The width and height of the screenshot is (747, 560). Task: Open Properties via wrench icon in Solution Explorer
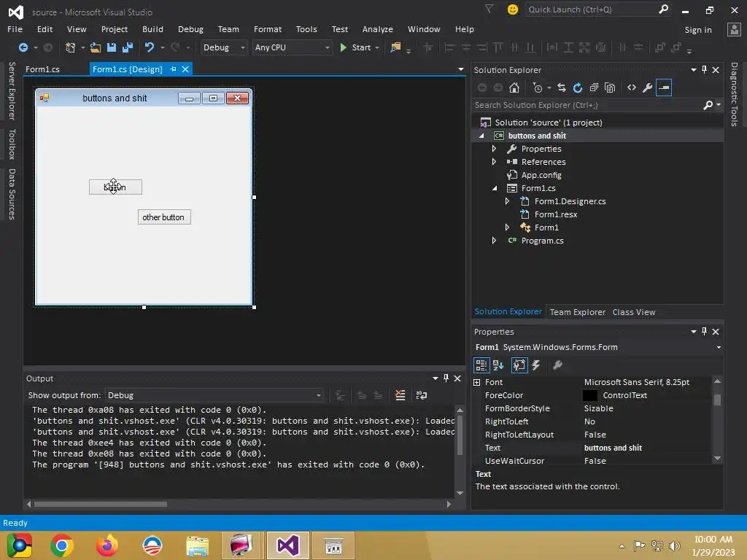click(x=648, y=87)
